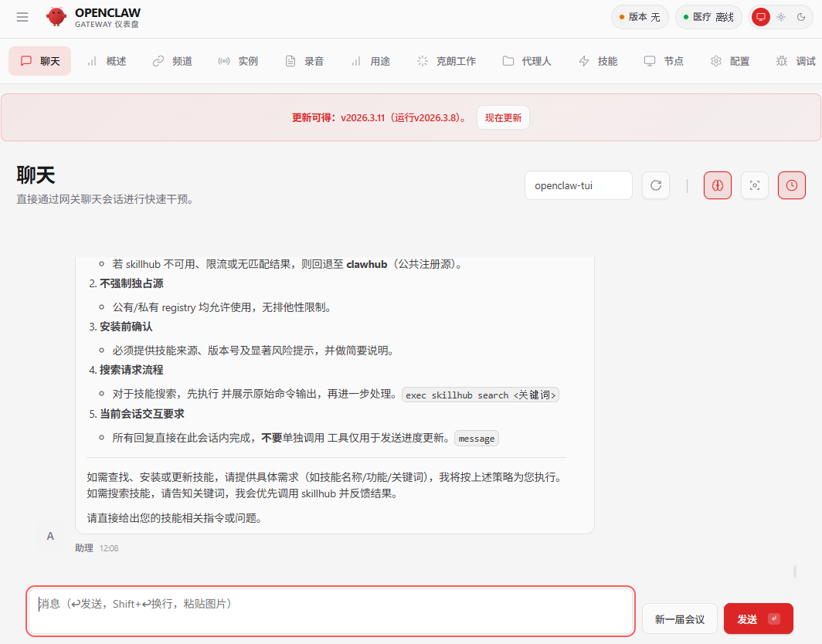
Task: Open the 实例 tab
Action: pos(238,61)
